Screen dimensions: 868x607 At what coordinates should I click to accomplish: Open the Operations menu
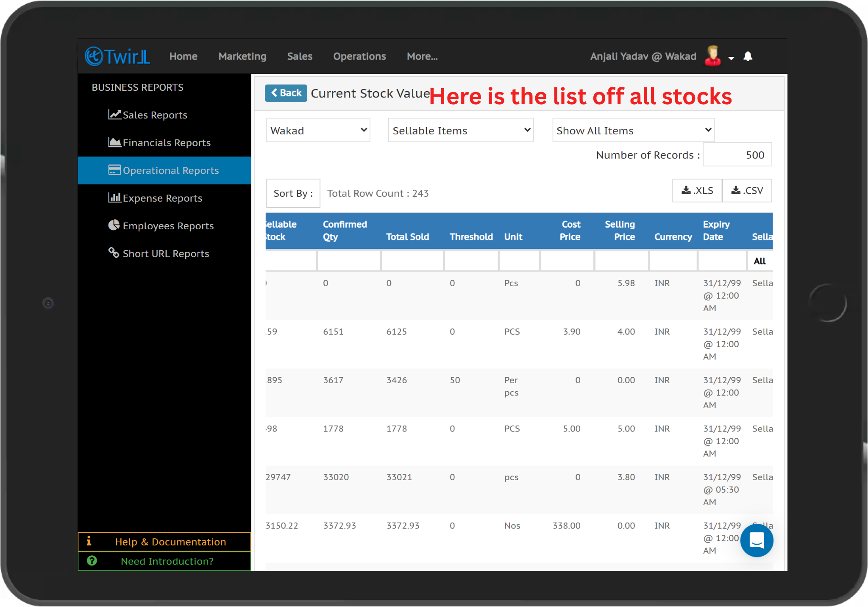coord(359,56)
